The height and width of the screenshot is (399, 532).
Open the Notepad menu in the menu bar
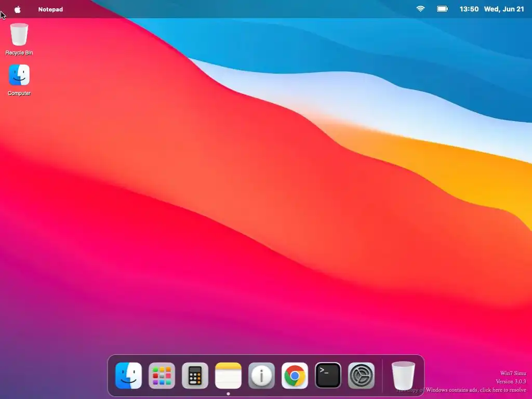(x=50, y=9)
